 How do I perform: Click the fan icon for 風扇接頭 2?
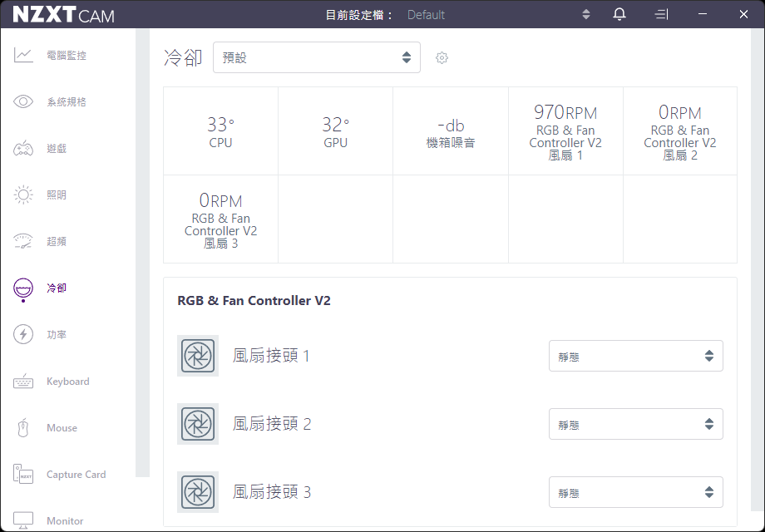point(198,424)
